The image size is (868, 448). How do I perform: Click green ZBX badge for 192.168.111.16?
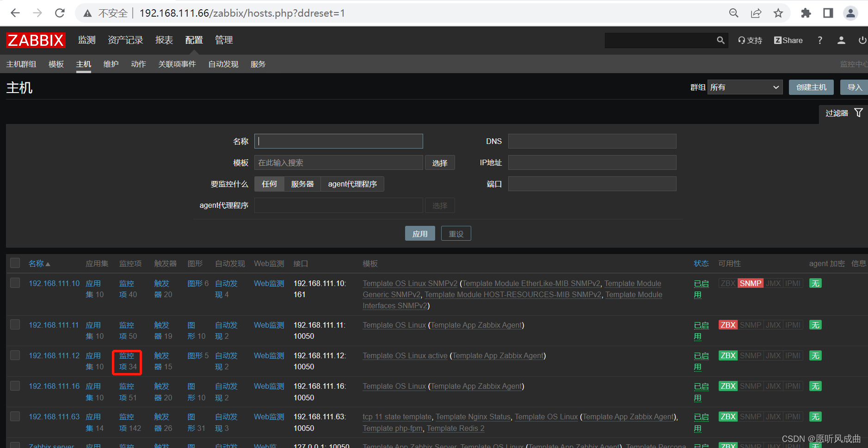(728, 386)
